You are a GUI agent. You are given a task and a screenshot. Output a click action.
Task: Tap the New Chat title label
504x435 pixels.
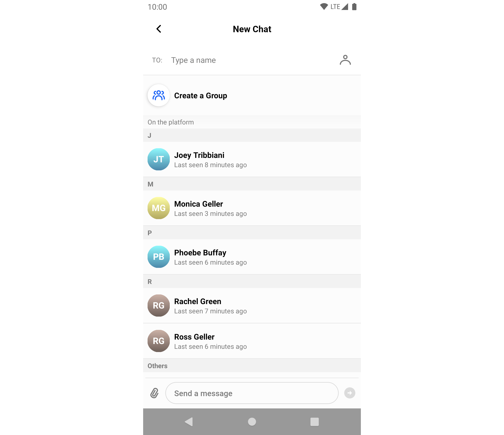(x=253, y=29)
